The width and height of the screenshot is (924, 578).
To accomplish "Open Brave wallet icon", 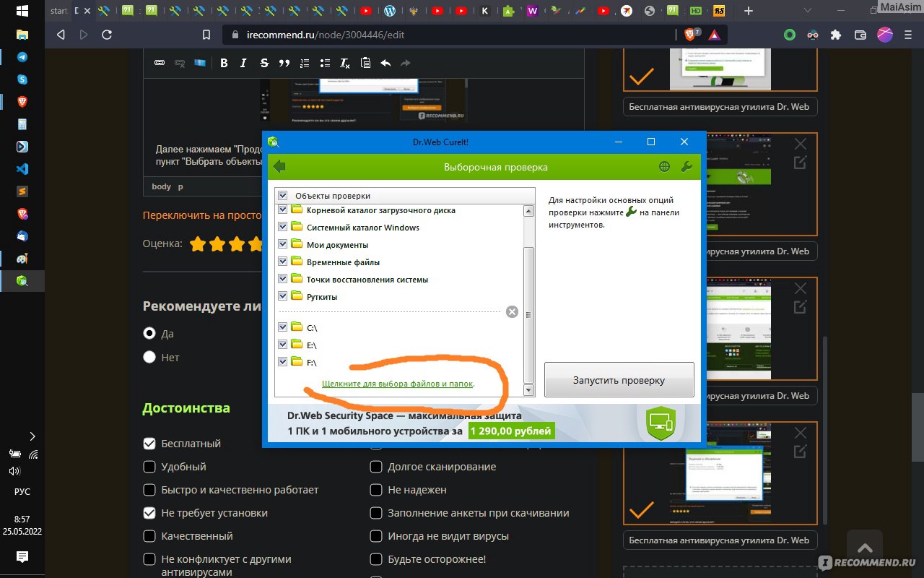I will click(860, 35).
